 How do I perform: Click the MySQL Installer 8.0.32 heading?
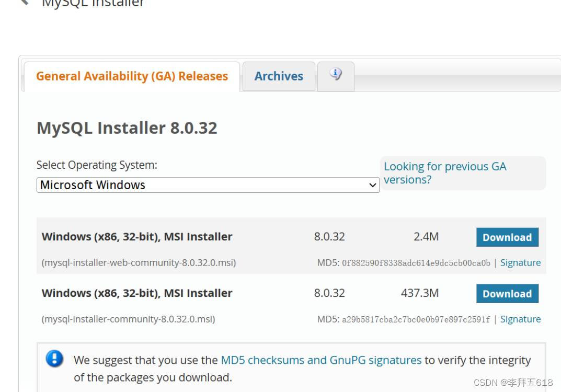point(127,128)
